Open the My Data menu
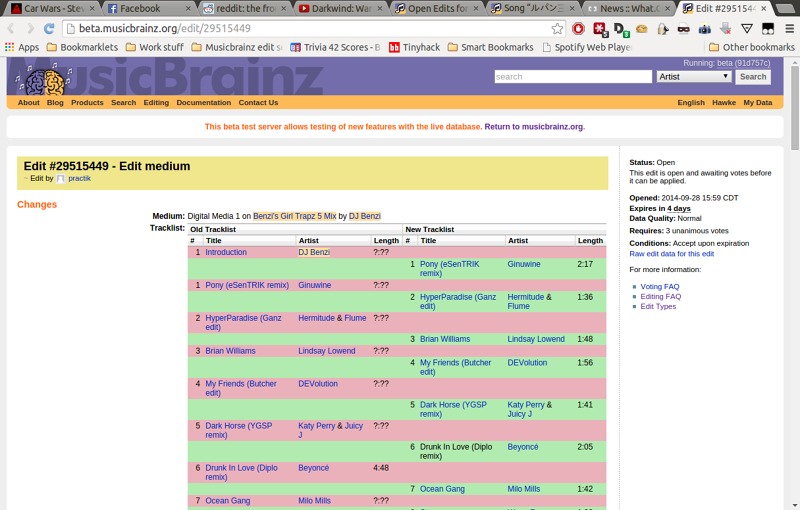This screenshot has height=510, width=800. tap(758, 103)
